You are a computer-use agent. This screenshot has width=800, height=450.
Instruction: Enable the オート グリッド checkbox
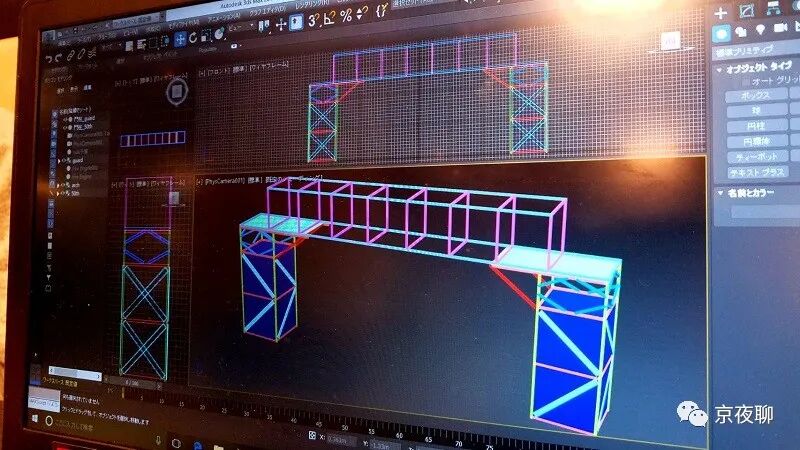745,82
